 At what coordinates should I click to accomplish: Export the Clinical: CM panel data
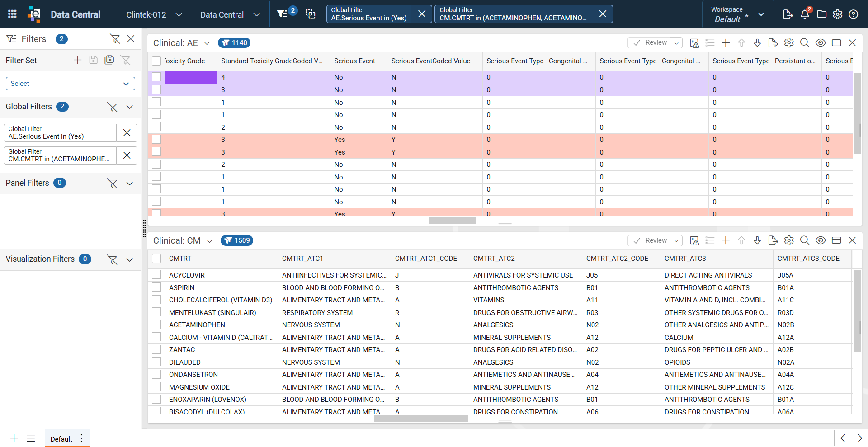[773, 240]
